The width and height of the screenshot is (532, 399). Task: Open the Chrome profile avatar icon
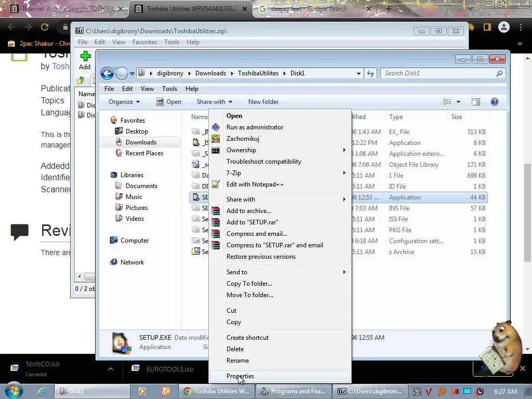(x=504, y=27)
